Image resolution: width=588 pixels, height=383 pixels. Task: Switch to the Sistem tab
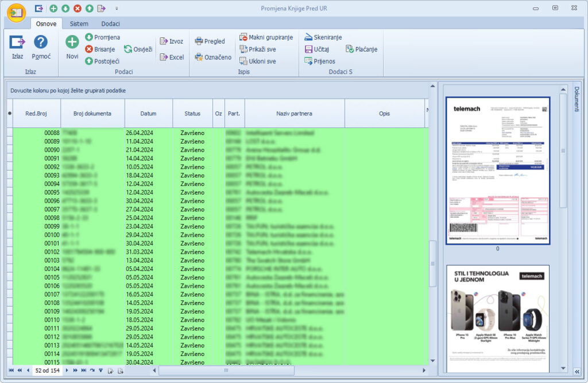tap(79, 24)
